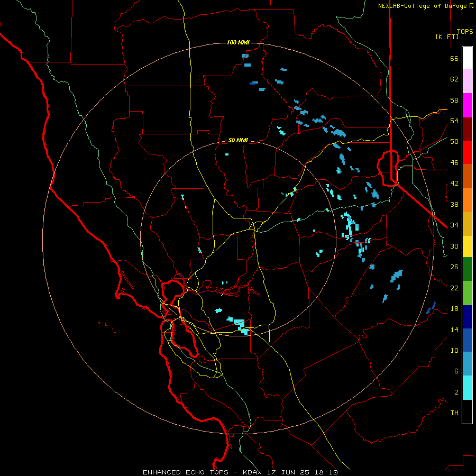Click the 58 legend value
The width and height of the screenshot is (476, 476).
tap(454, 100)
